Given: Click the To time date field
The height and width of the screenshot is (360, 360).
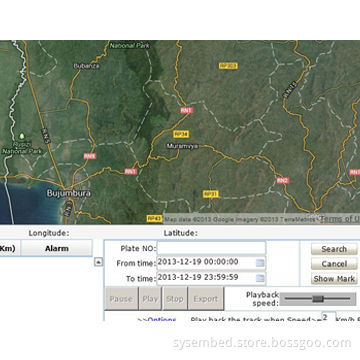Looking at the screenshot, I should click(211, 278).
